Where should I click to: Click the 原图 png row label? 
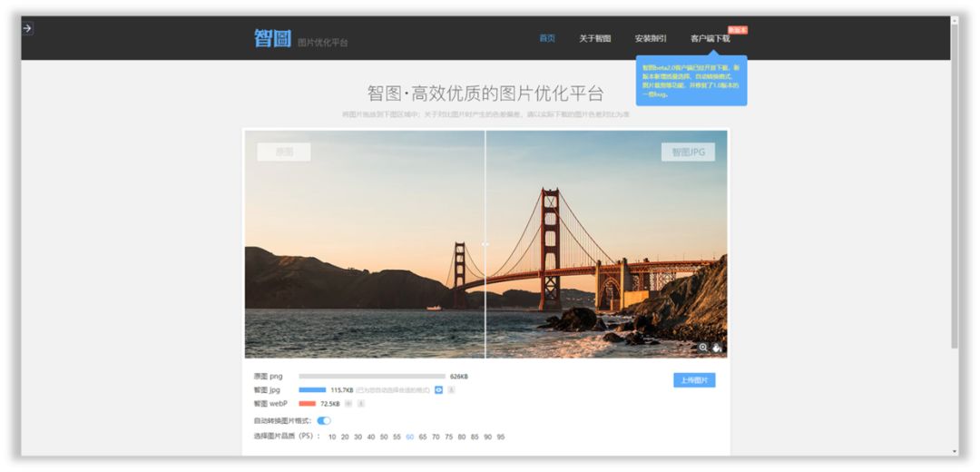coord(268,377)
